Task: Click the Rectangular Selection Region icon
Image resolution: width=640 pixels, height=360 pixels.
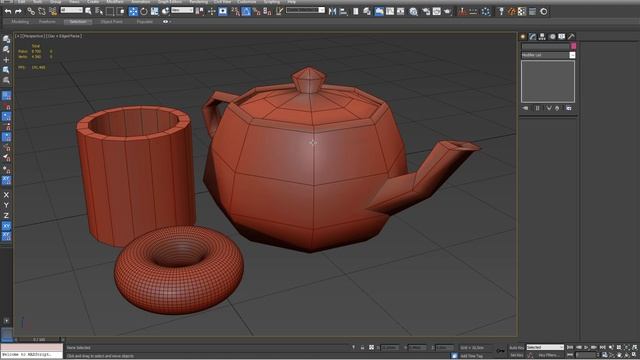Action: coord(110,11)
